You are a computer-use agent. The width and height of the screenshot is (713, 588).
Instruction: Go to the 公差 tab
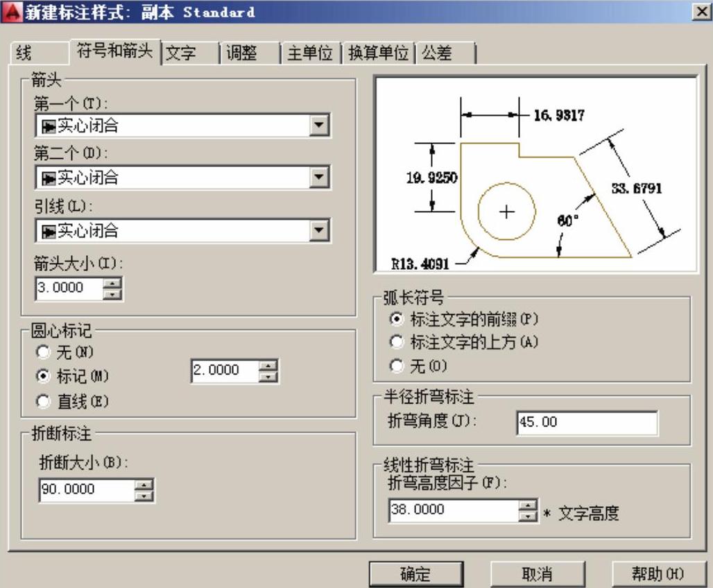[437, 54]
